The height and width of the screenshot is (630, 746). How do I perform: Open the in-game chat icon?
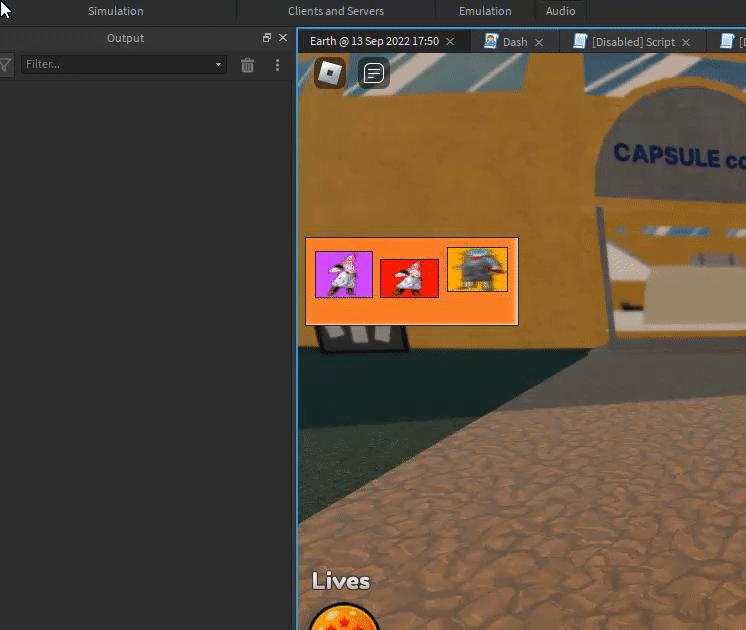click(x=373, y=73)
